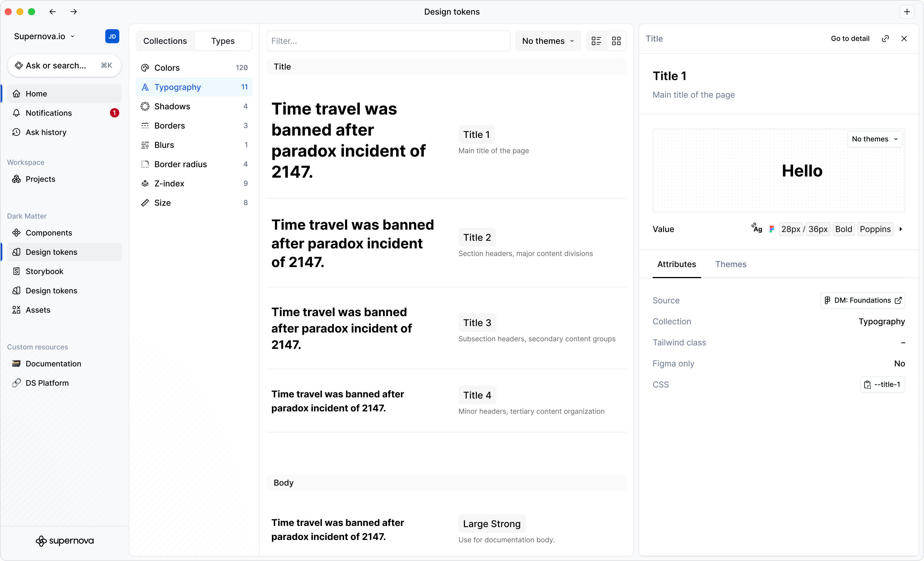Viewport: 924px width, 561px height.
Task: Open the DS Platform link
Action: click(x=64, y=383)
